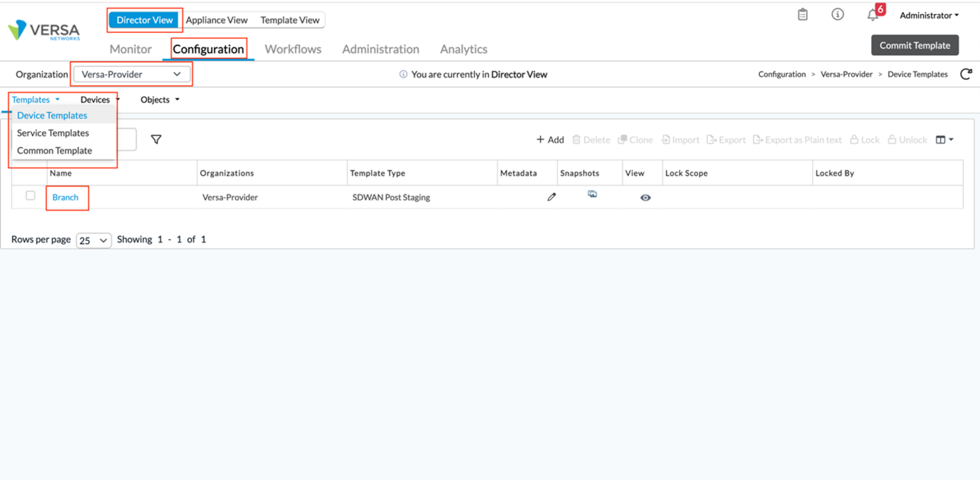This screenshot has width=980, height=480.
Task: View the Branch template via the eye icon
Action: (x=645, y=197)
